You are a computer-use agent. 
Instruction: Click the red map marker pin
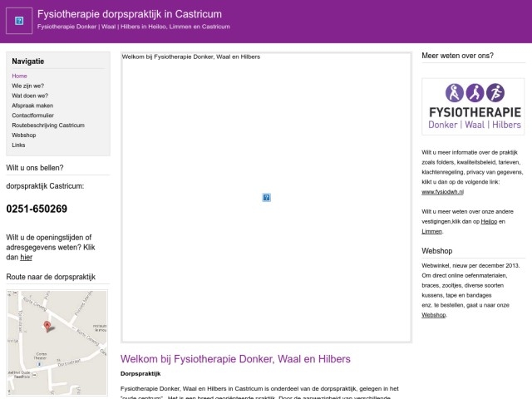coord(47,327)
